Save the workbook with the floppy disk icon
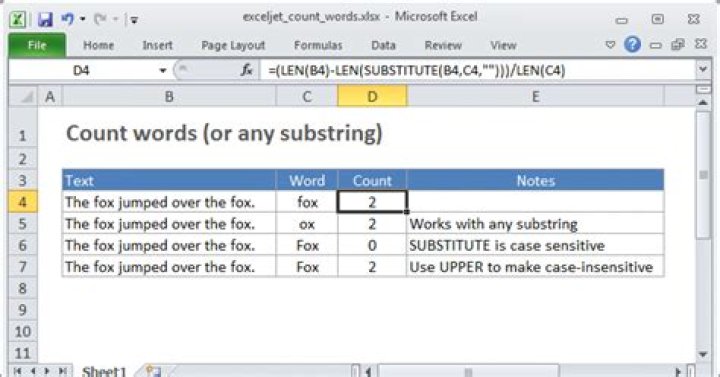This screenshot has height=377, width=720. 45,19
